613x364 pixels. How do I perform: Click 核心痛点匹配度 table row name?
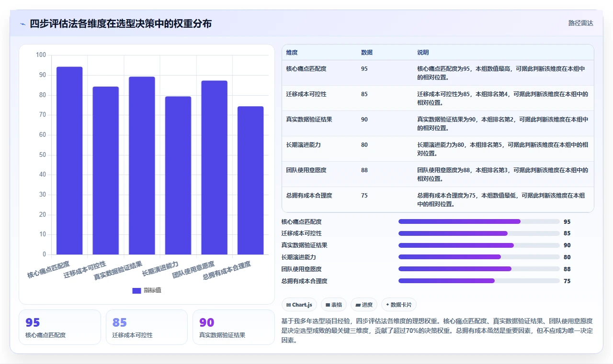tap(306, 69)
